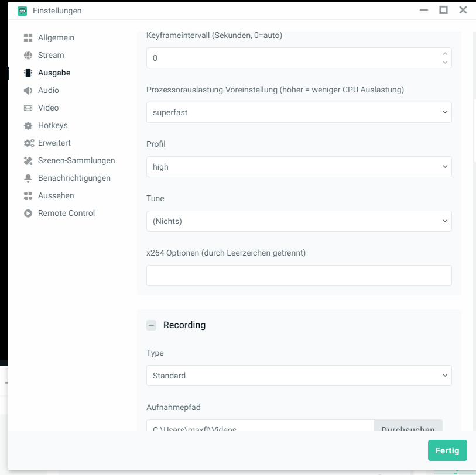Click the Erweitert double-gear icon
This screenshot has width=476, height=475.
click(28, 143)
